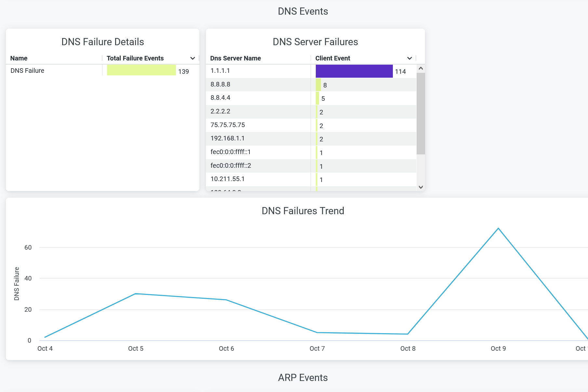Click the Oct 9 peak on trend line
Image resolution: width=588 pixels, height=392 pixels.
(x=498, y=229)
